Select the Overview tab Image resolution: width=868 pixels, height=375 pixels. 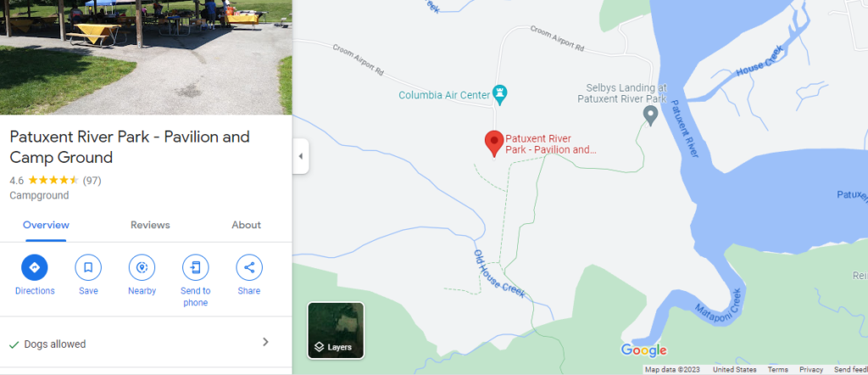(x=46, y=225)
